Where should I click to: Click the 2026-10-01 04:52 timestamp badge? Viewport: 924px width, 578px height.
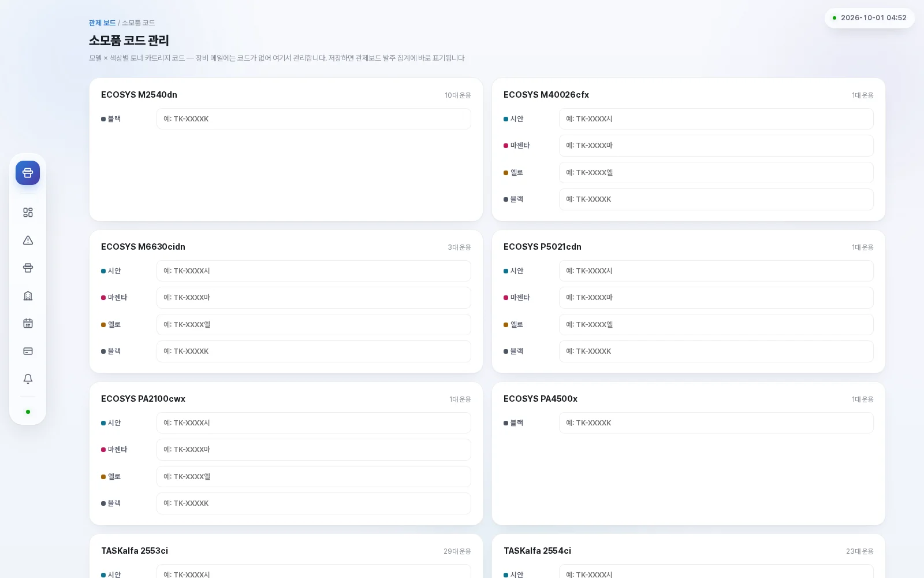coord(870,18)
